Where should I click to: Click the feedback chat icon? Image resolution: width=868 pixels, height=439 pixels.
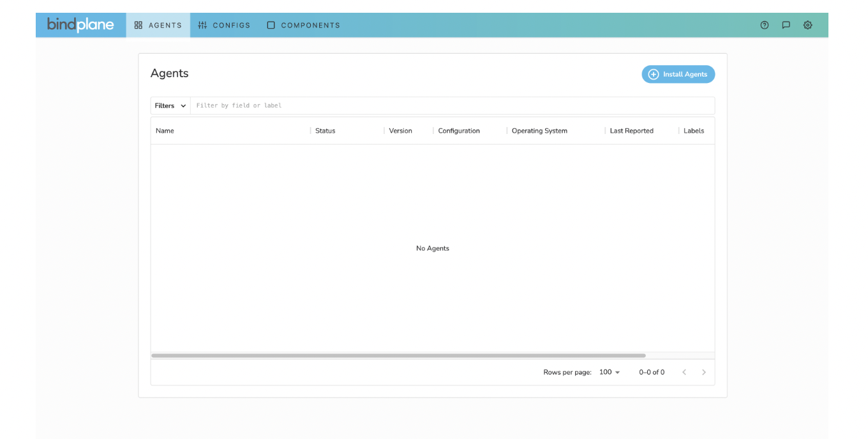point(786,26)
